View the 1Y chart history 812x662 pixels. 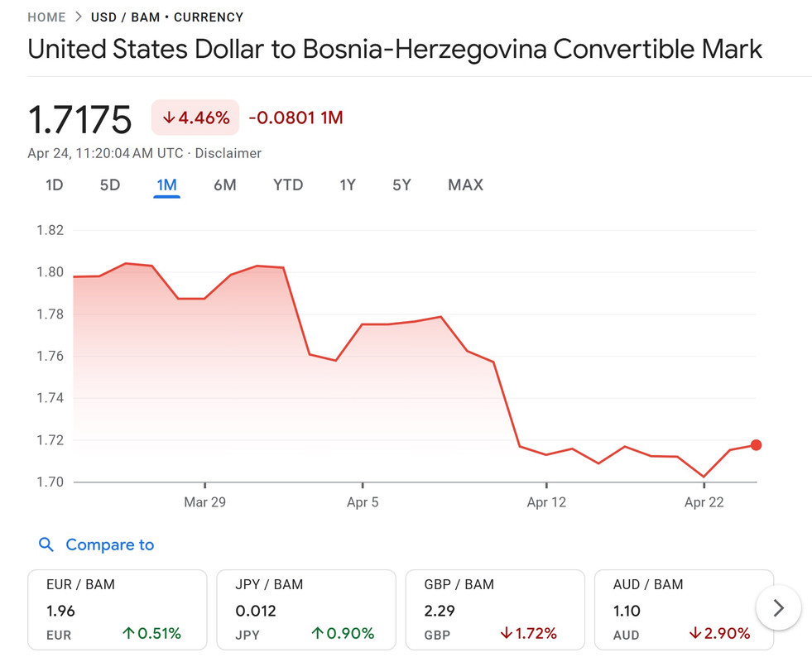click(348, 185)
